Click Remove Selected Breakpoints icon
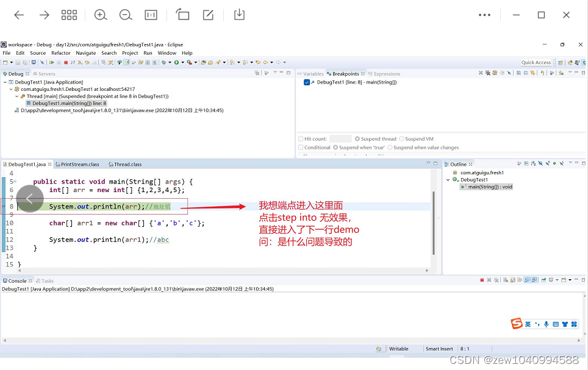 coord(481,73)
